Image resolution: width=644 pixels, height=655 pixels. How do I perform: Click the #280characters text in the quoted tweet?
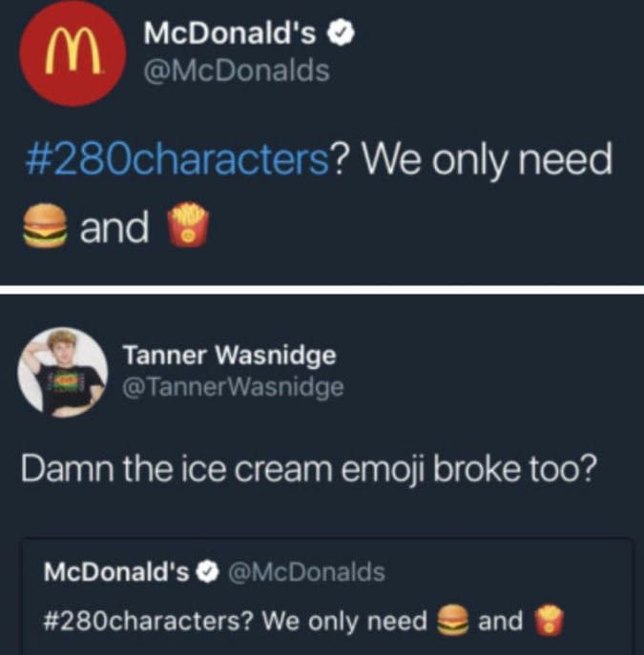tap(149, 621)
